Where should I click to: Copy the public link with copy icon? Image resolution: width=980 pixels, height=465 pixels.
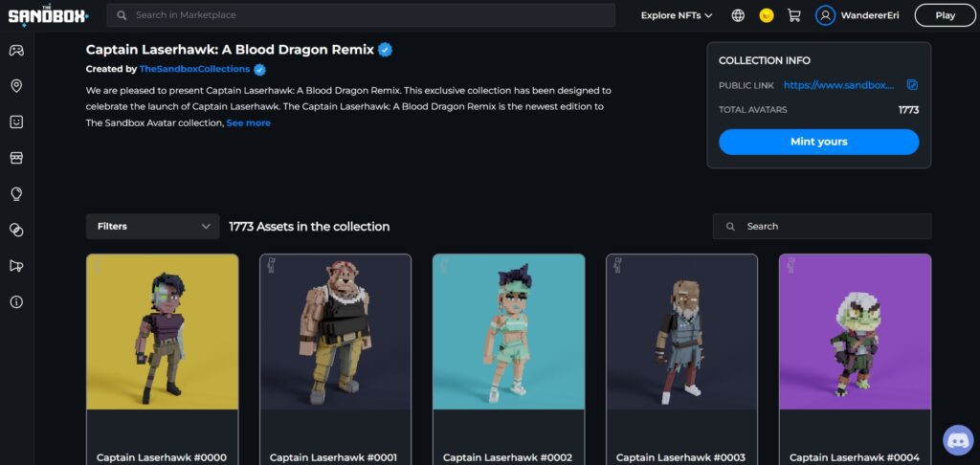click(x=912, y=85)
